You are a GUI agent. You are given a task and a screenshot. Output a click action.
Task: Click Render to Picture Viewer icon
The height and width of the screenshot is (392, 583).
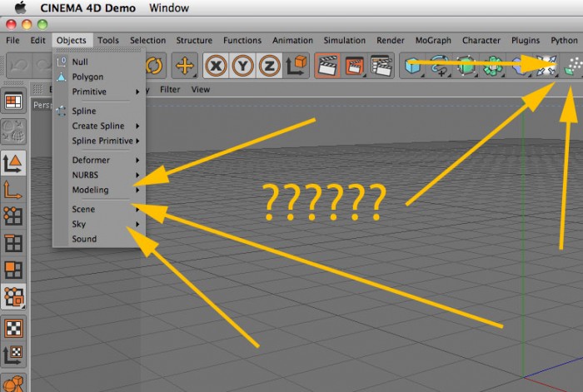(354, 66)
